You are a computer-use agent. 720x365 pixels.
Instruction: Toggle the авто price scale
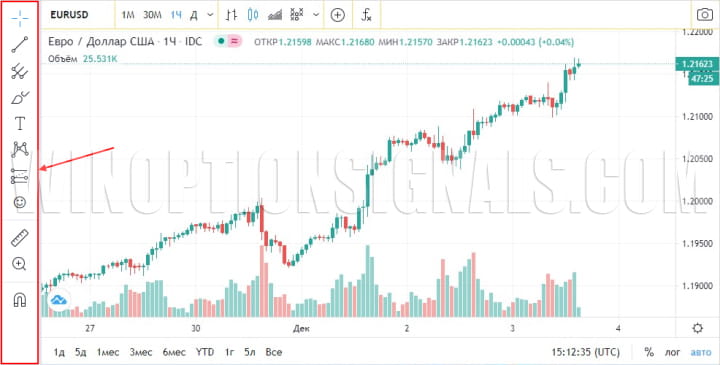(701, 352)
